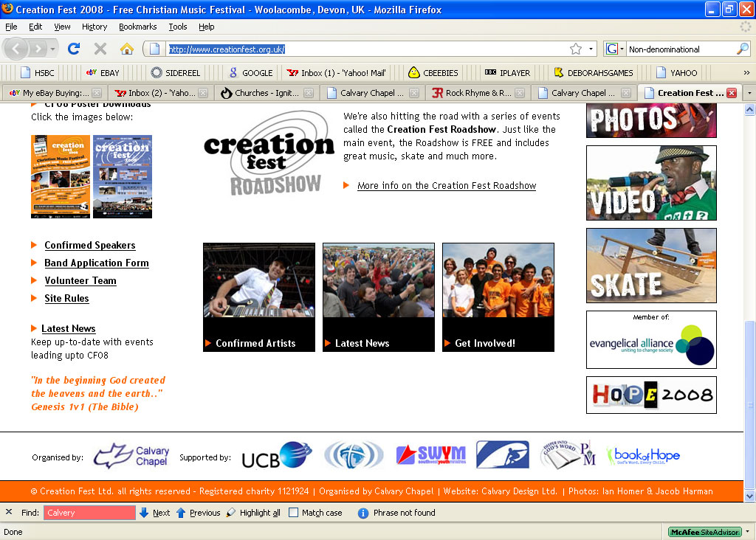756x540 pixels.
Task: Open the address bar history dropdown
Action: [x=591, y=49]
